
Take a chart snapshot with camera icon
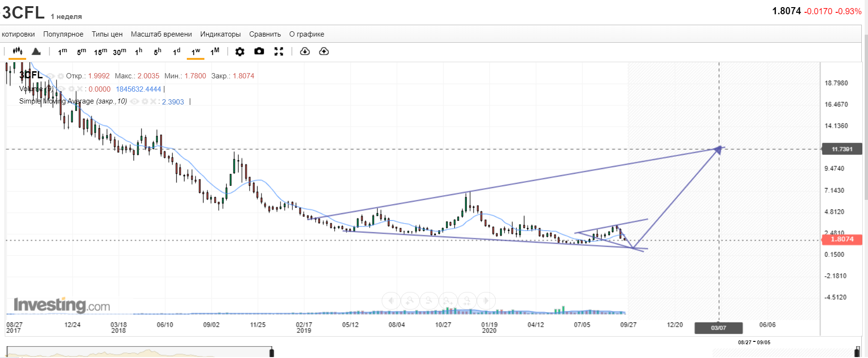[259, 51]
